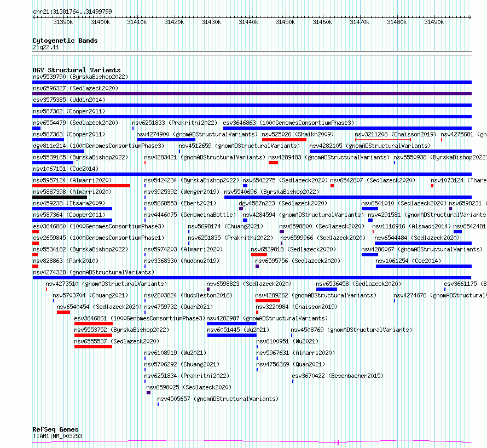Viewport: 487px width, 448px height.
Task: Open nsv5540696 (ByrskaBishop2022) label
Action: tap(271, 192)
